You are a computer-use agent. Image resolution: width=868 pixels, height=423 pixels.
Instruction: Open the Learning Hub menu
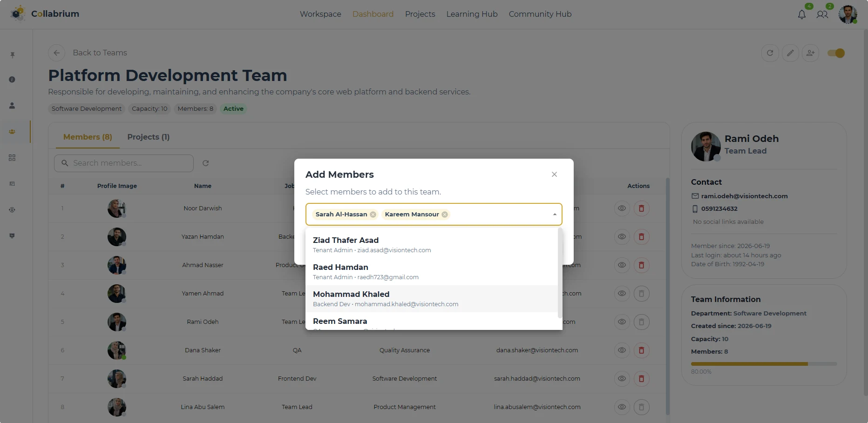[472, 14]
